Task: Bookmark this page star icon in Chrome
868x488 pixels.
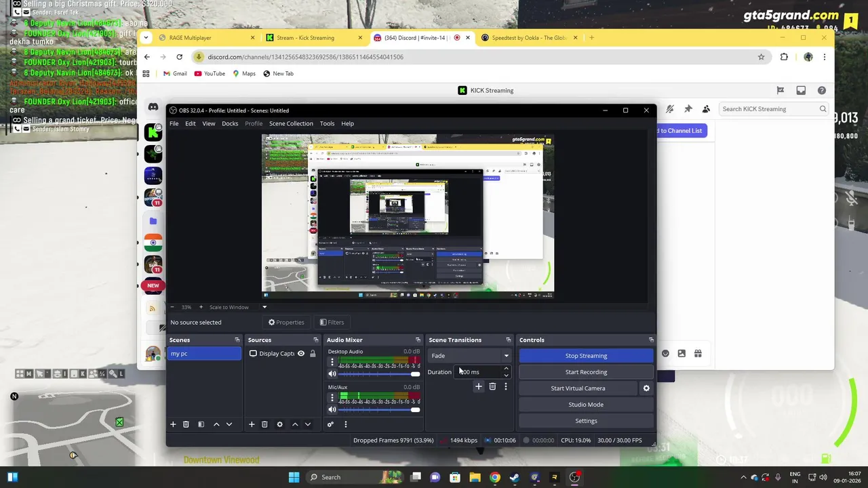Action: click(x=762, y=57)
